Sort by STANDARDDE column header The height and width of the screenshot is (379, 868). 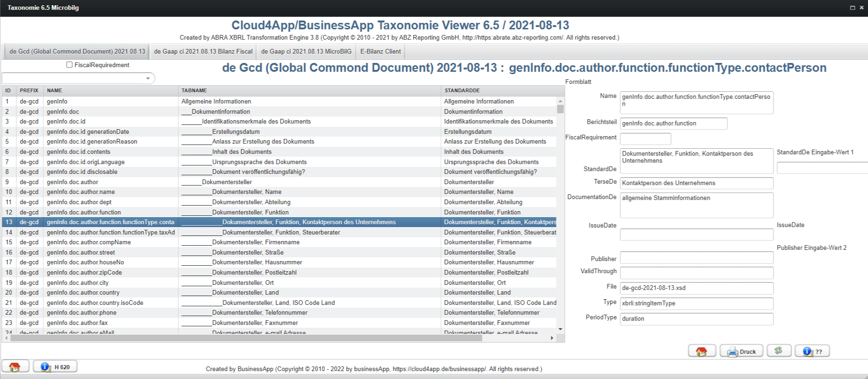point(502,90)
